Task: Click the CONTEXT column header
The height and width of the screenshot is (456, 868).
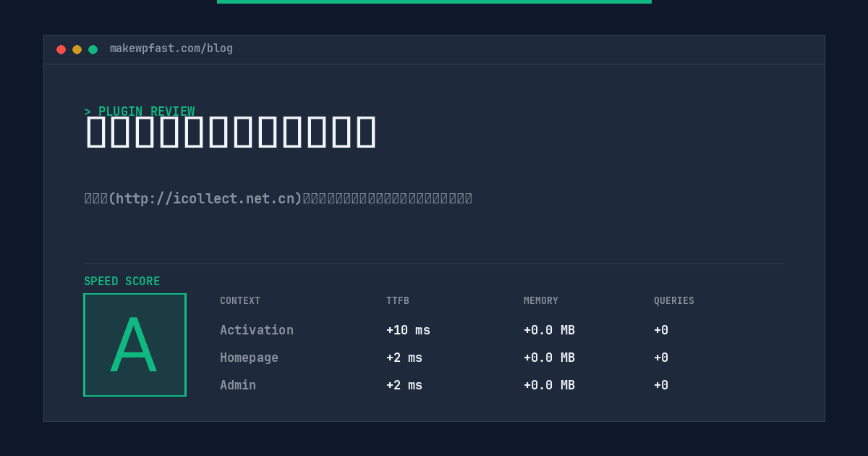Action: click(240, 301)
